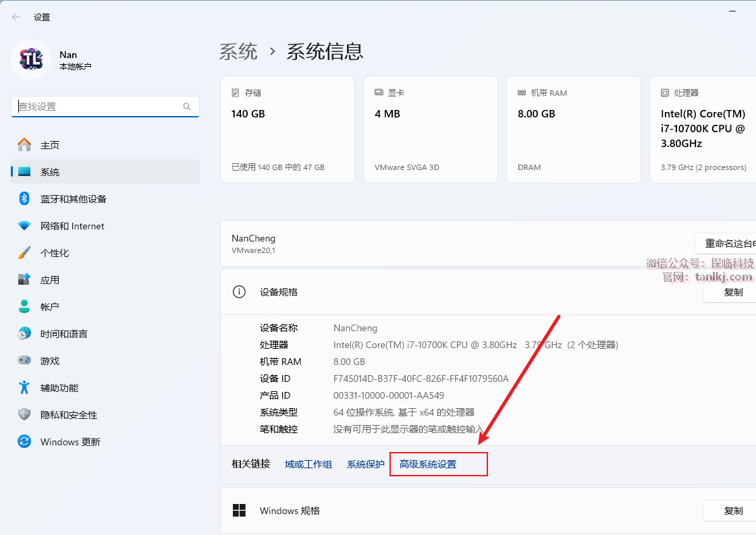Click the 蓝牙和其他设备 Bluetooth icon
Image resolution: width=756 pixels, height=535 pixels.
24,199
